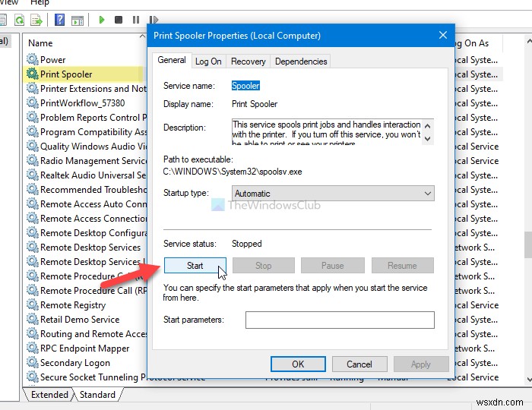Click the Refresh toolbar icon
532x410 pixels.
click(19, 20)
